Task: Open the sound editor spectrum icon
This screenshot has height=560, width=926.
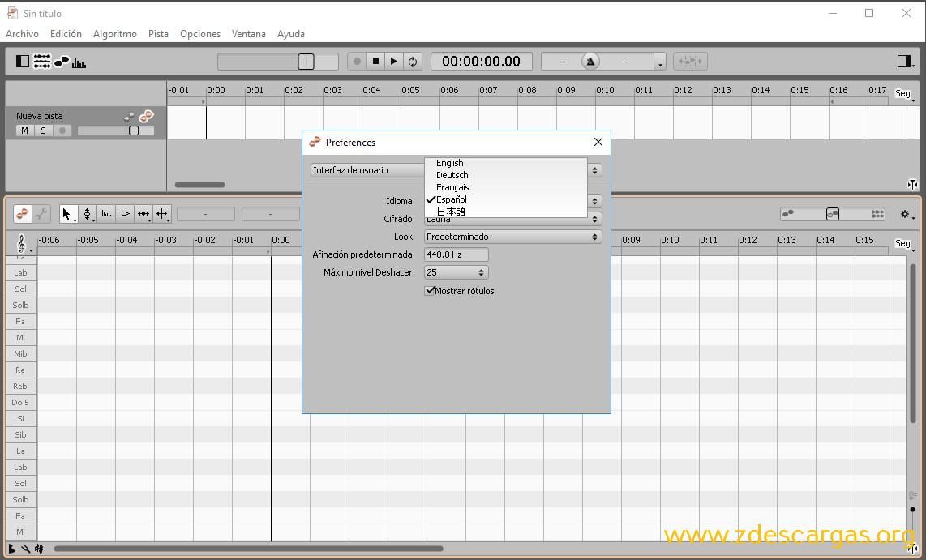Action: (79, 62)
